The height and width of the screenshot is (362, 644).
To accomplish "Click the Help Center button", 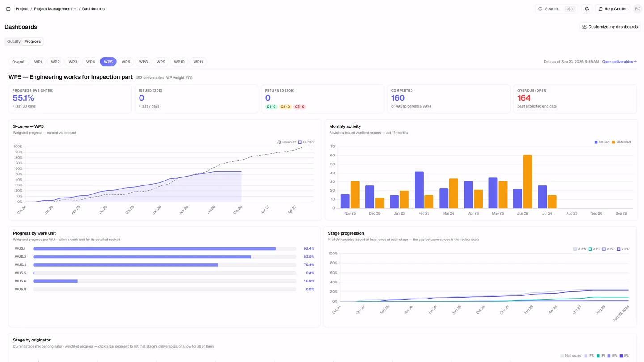I will 612,9.
